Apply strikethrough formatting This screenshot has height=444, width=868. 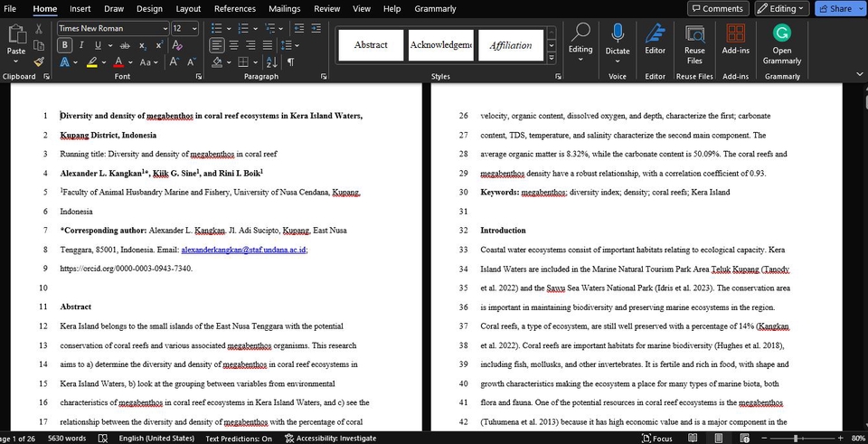(x=125, y=45)
